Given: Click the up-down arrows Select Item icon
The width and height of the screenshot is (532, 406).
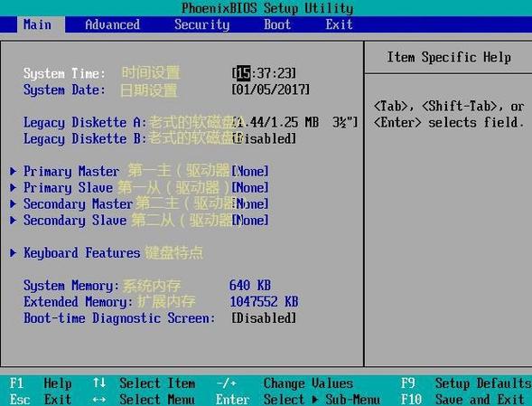Looking at the screenshot, I should click(99, 382).
